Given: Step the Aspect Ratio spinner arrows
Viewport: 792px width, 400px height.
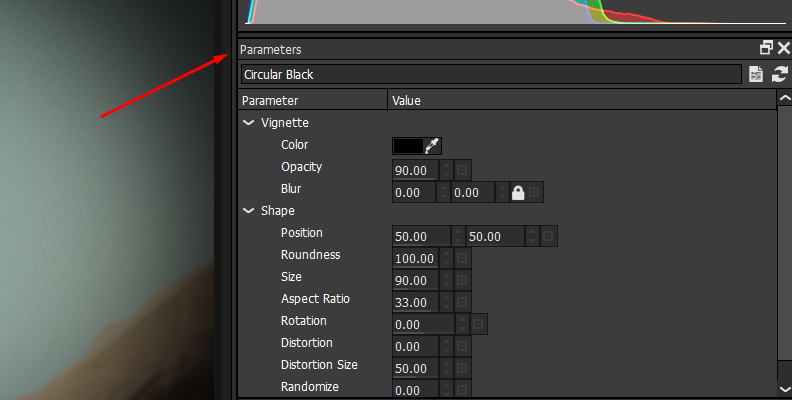Looking at the screenshot, I should (446, 303).
